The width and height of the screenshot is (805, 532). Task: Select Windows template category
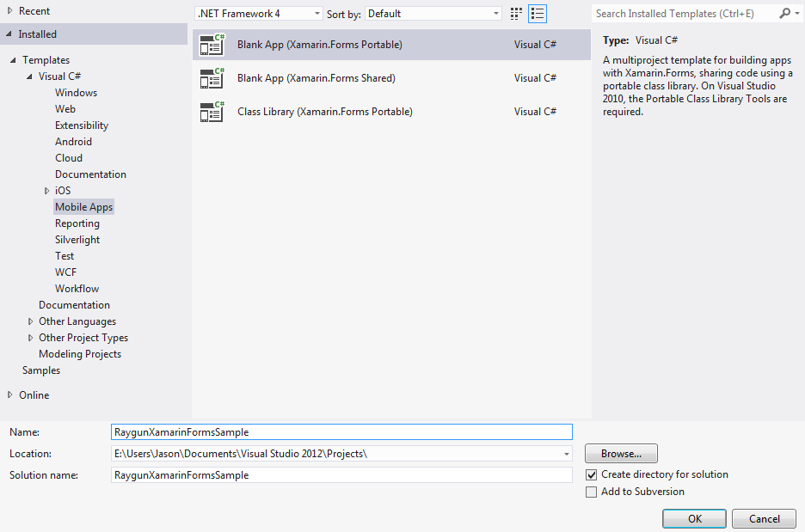tap(76, 93)
